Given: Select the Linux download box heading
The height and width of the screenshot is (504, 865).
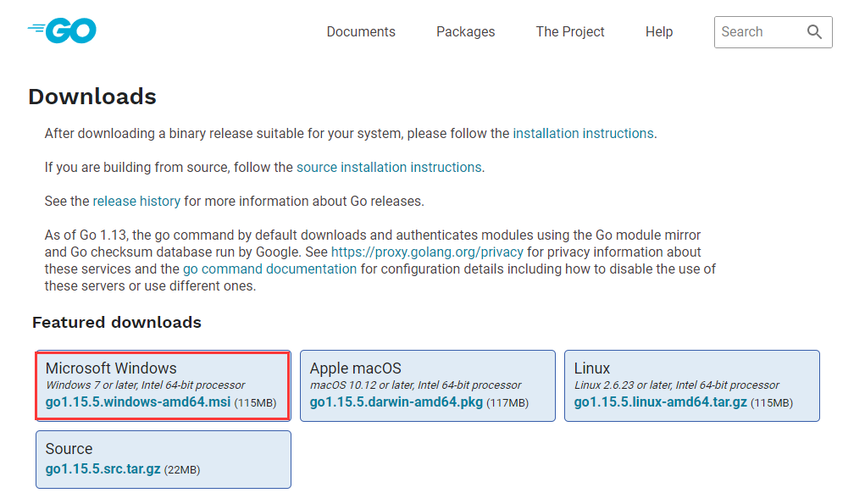Looking at the screenshot, I should (591, 368).
